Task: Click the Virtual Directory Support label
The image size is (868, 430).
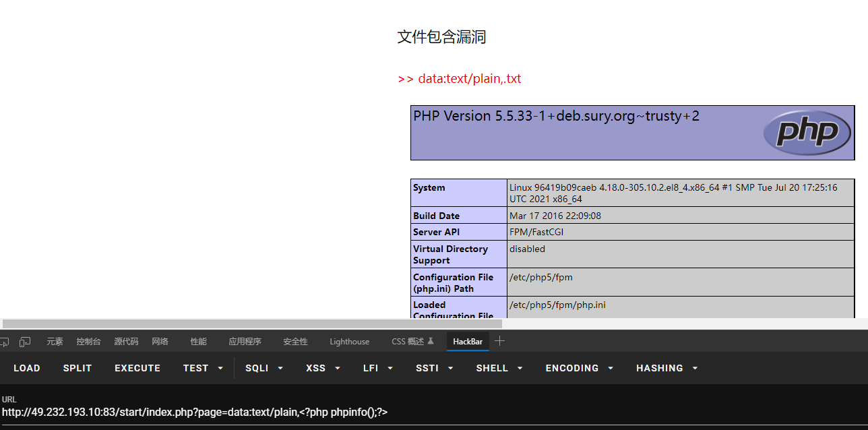Action: 450,254
